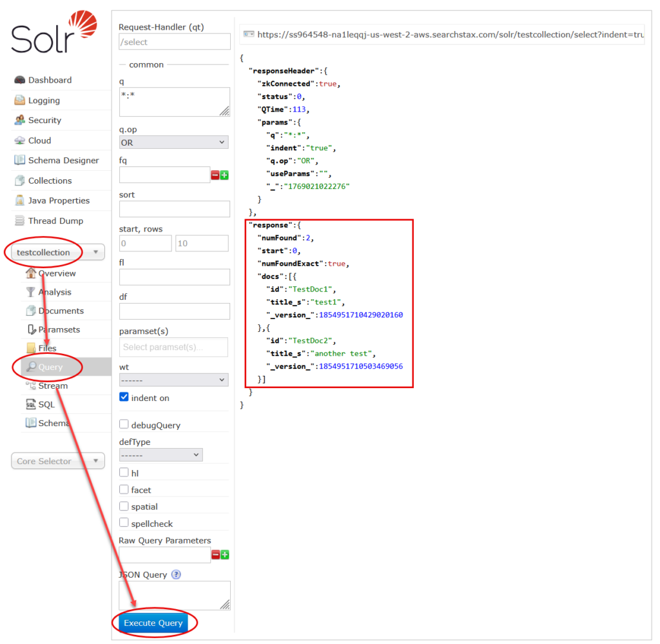Expand the testcollection selector dropdown
Screen dimensions: 660x644
57,253
